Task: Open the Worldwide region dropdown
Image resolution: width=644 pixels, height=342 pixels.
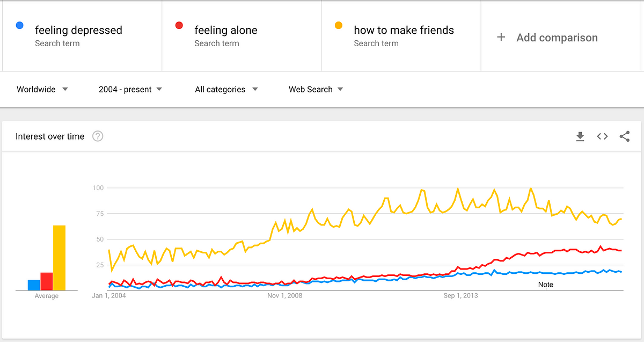Action: pos(42,90)
